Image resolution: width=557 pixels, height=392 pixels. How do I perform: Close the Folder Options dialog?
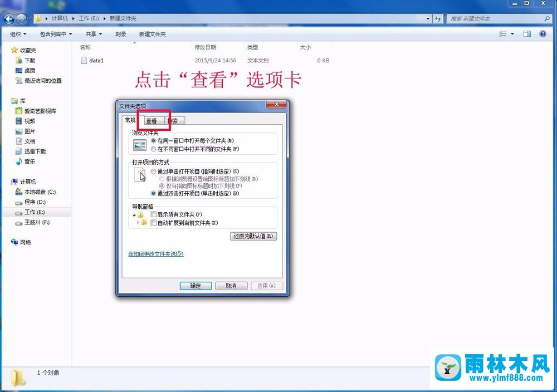pyautogui.click(x=276, y=104)
